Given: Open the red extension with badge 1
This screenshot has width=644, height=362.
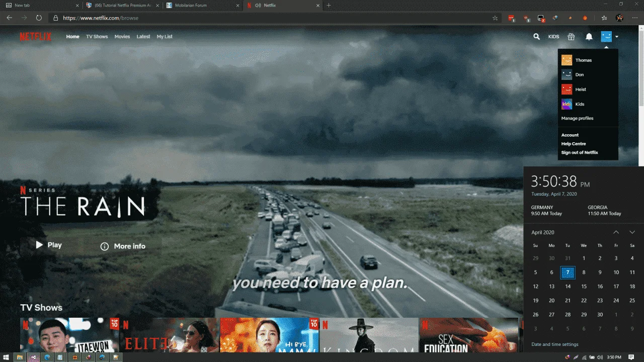Looking at the screenshot, I should [x=511, y=18].
